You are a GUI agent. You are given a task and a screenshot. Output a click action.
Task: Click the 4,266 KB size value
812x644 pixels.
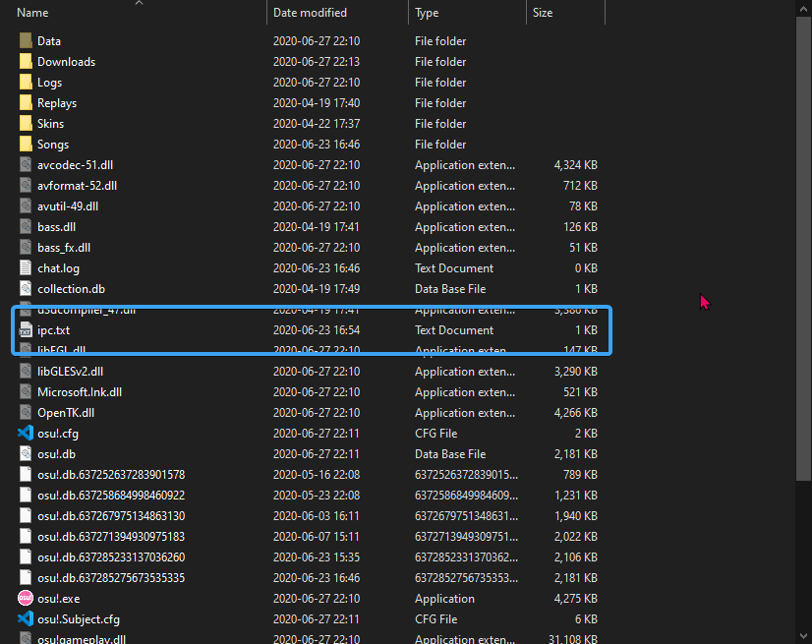click(576, 413)
